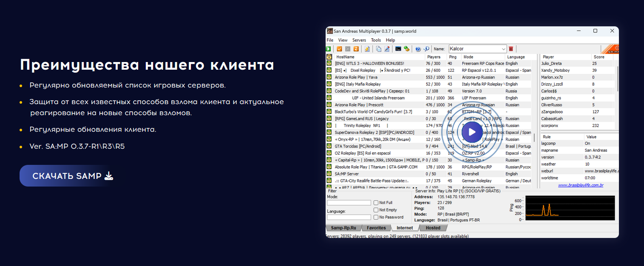Image resolution: width=644 pixels, height=266 pixels.
Task: Click lock icon of Italy Mafia Roleplay row
Action: (x=329, y=84)
